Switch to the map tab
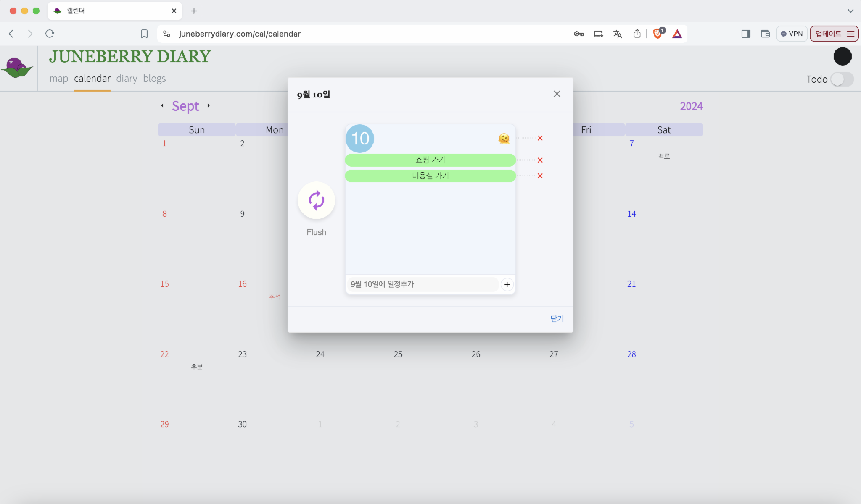 (58, 79)
